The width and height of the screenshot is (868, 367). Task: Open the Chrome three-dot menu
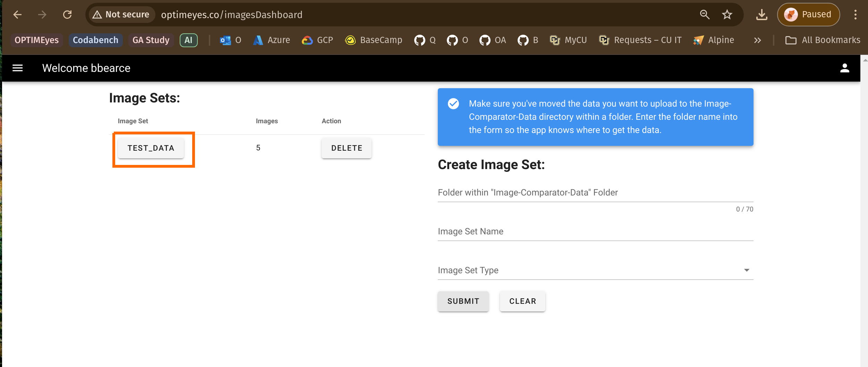pos(856,15)
